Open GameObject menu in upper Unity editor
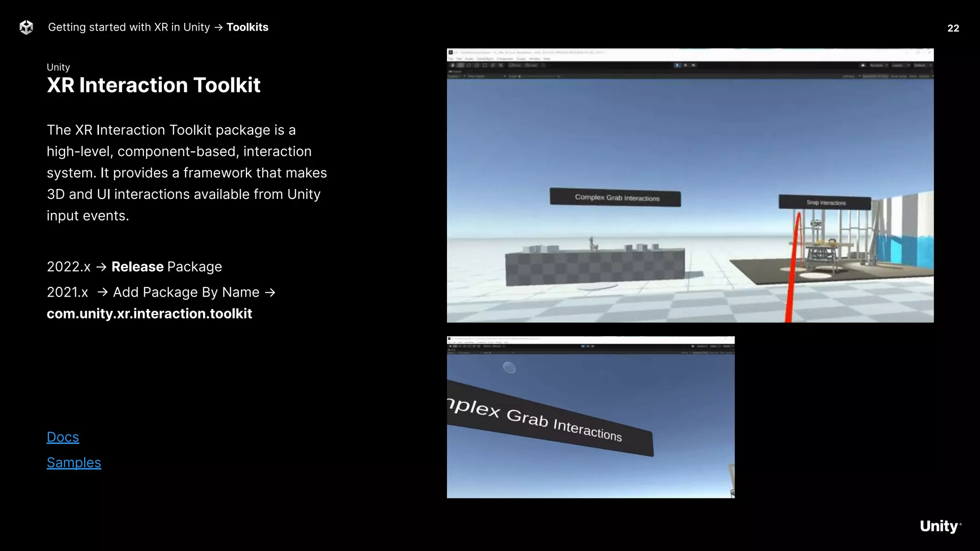 485,59
